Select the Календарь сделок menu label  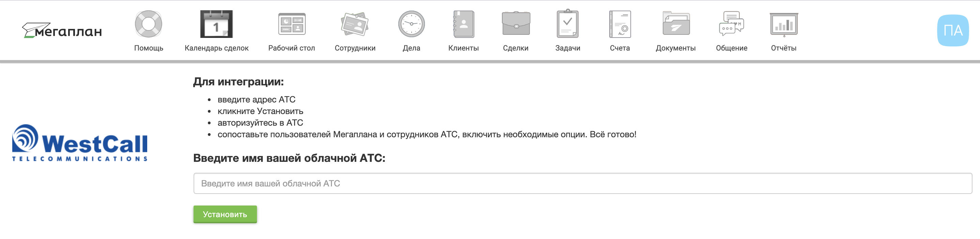click(x=216, y=48)
